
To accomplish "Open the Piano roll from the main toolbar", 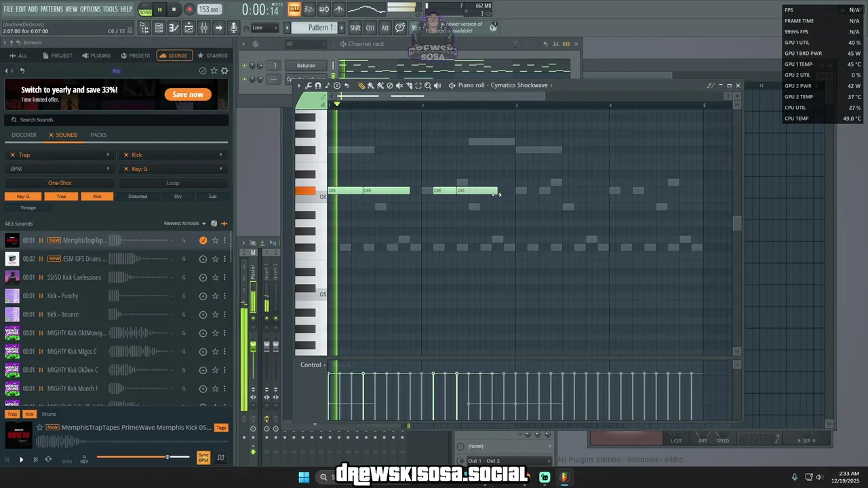I will tap(174, 28).
